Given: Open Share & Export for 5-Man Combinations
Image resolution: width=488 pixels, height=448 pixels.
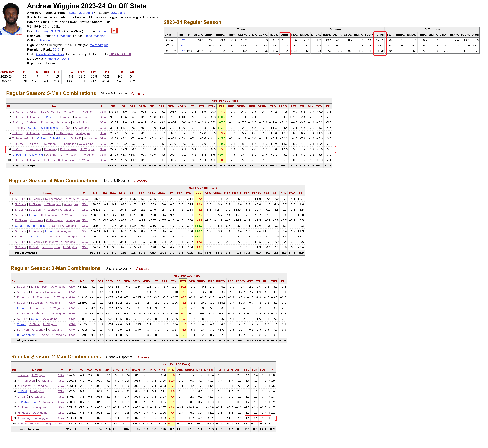Looking at the screenshot, I should click(114, 94).
